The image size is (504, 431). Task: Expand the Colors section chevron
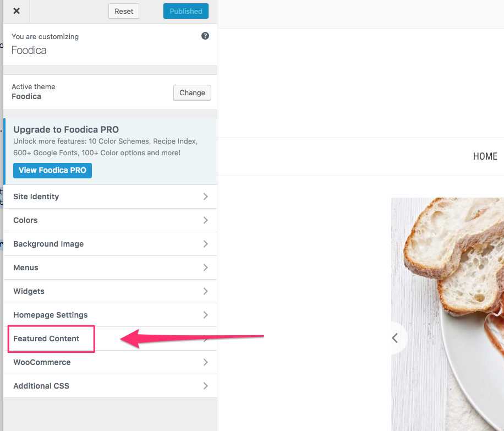205,220
